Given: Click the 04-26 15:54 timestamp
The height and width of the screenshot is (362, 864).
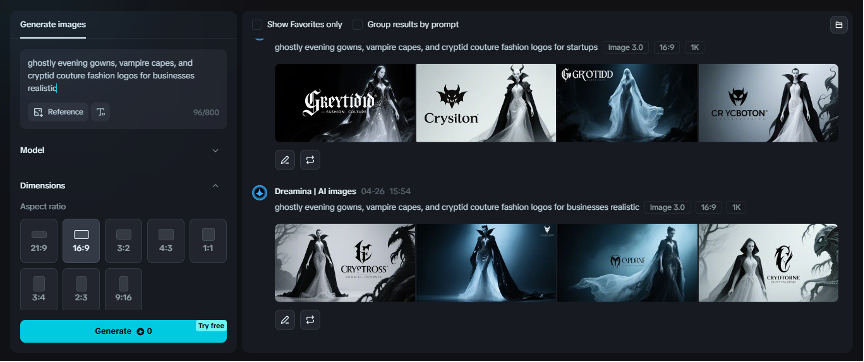Looking at the screenshot, I should pyautogui.click(x=386, y=191).
